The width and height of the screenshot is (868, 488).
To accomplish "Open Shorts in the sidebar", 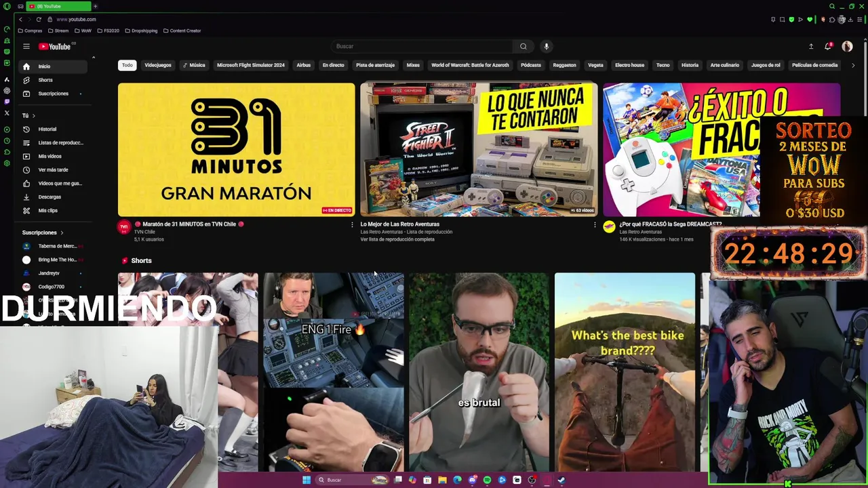I will 54,80.
